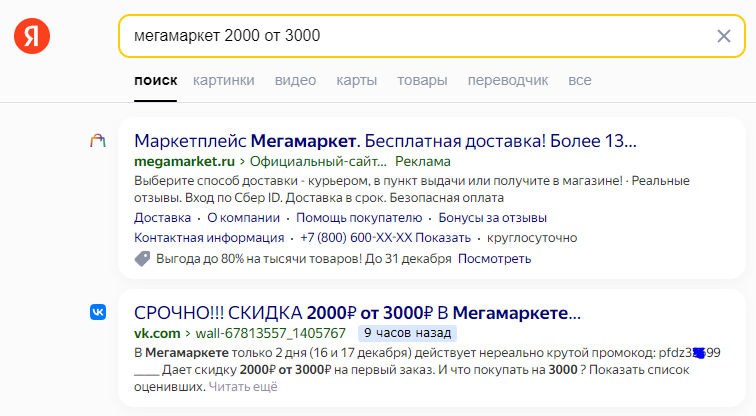Click Посмотреть promo link

click(495, 259)
